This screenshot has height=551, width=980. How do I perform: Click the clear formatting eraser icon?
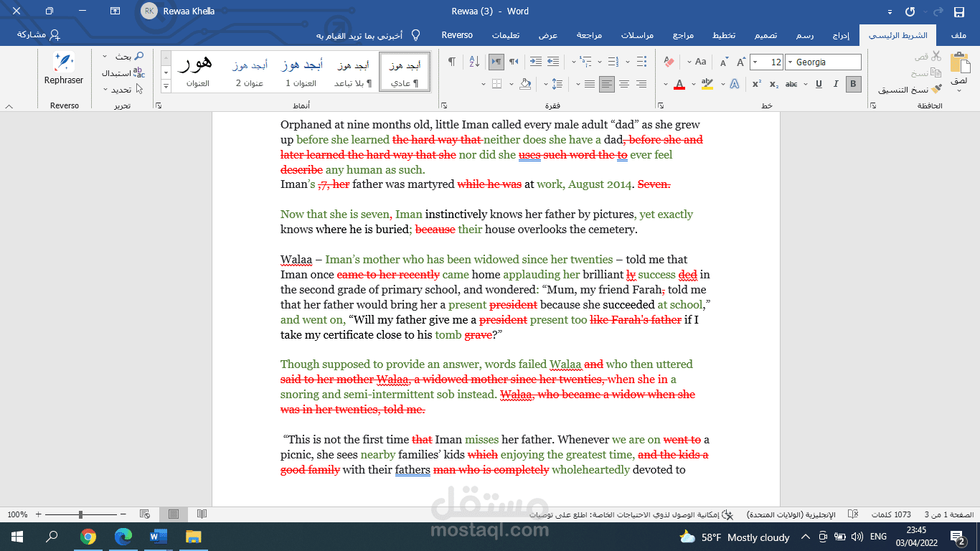tap(669, 62)
